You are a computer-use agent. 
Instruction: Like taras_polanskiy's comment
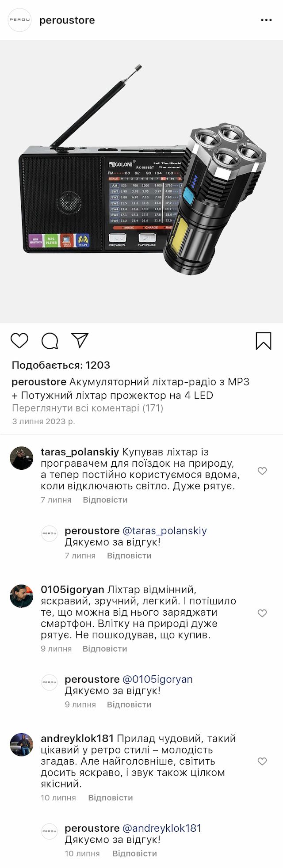[x=262, y=471]
